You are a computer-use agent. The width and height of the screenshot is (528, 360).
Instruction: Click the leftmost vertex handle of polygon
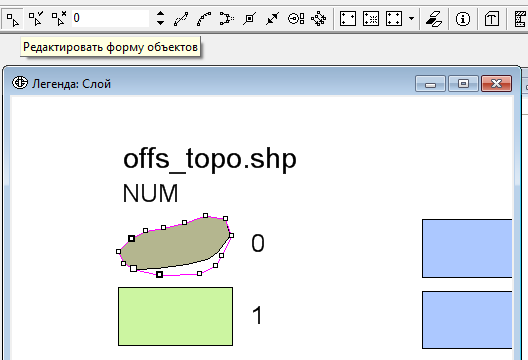[x=119, y=252]
